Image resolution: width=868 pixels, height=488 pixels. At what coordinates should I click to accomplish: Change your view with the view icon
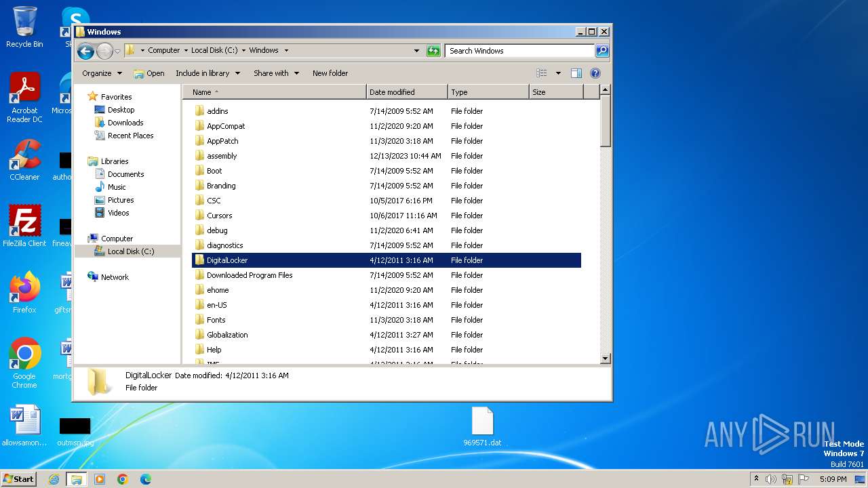(x=542, y=73)
